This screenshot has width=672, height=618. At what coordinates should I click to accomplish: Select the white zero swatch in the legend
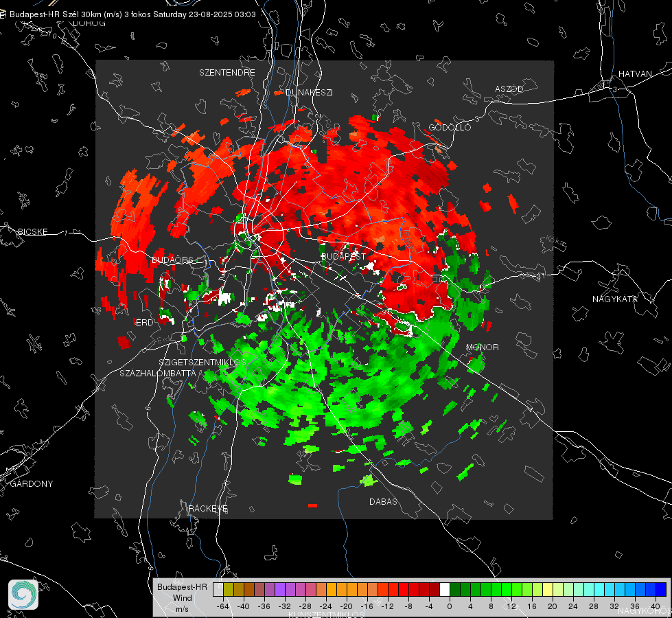445,590
